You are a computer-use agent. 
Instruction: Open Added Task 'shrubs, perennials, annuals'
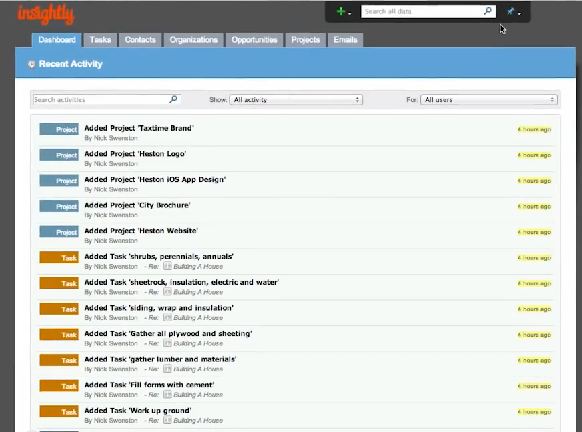click(159, 256)
